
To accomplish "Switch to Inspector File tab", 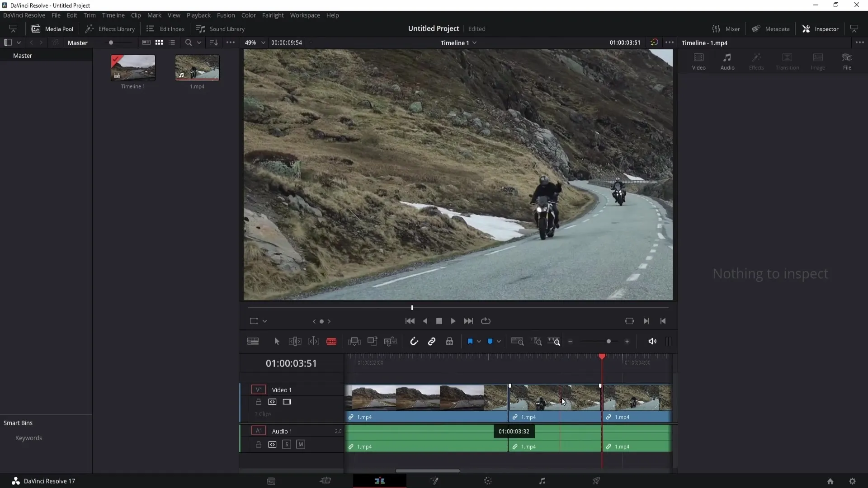I will (x=847, y=61).
